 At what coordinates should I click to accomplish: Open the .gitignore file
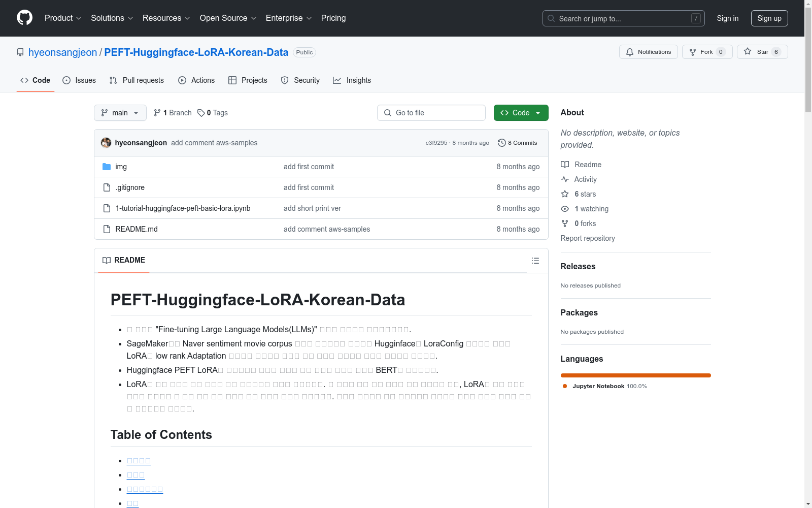click(x=130, y=187)
